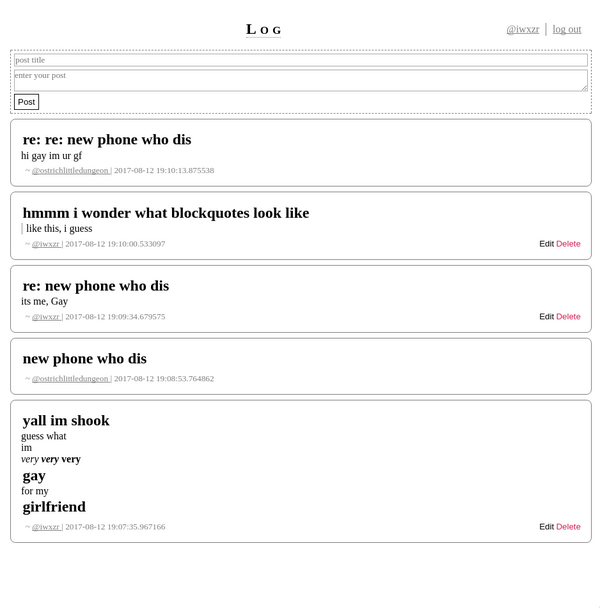Click the log out link
The width and height of the screenshot is (600, 608).
567,29
